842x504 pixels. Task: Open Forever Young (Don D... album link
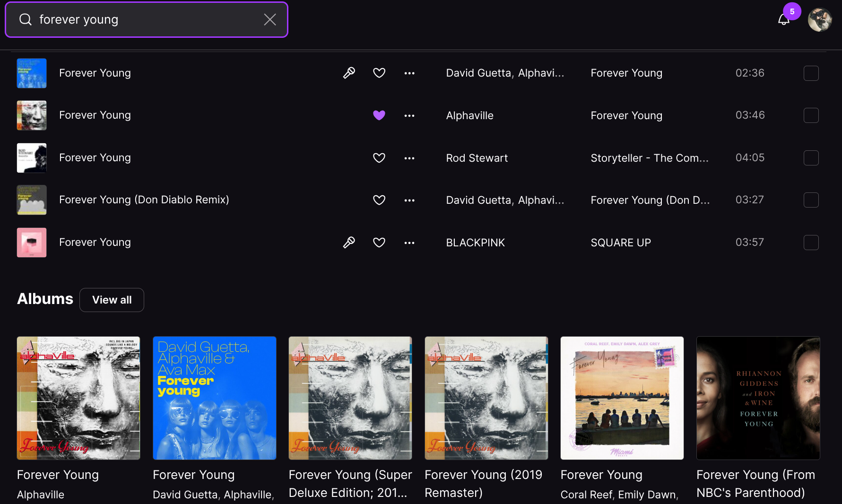pyautogui.click(x=650, y=200)
